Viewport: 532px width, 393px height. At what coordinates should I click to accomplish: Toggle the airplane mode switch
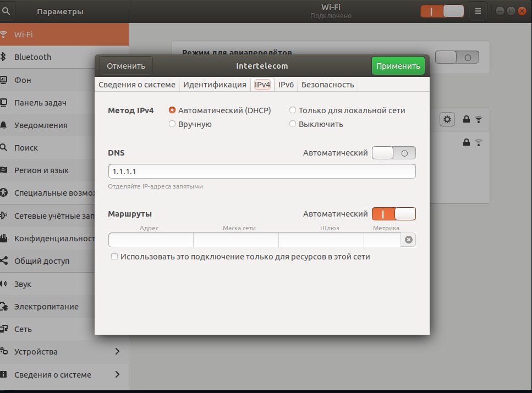(x=457, y=57)
